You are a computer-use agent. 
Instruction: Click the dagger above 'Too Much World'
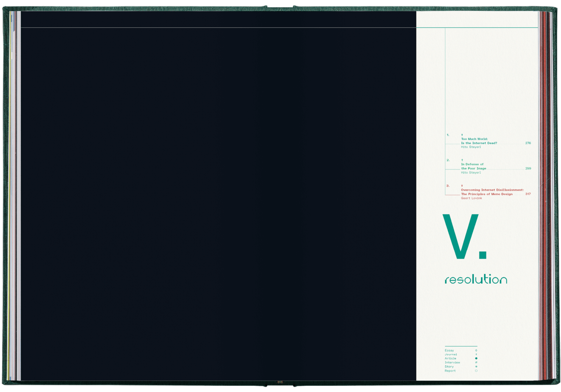click(x=462, y=135)
